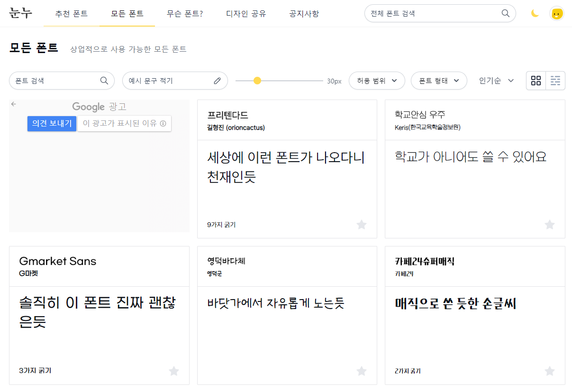Open the 허용 범위 dropdown
Viewport: 572px width, 392px height.
pyautogui.click(x=377, y=81)
